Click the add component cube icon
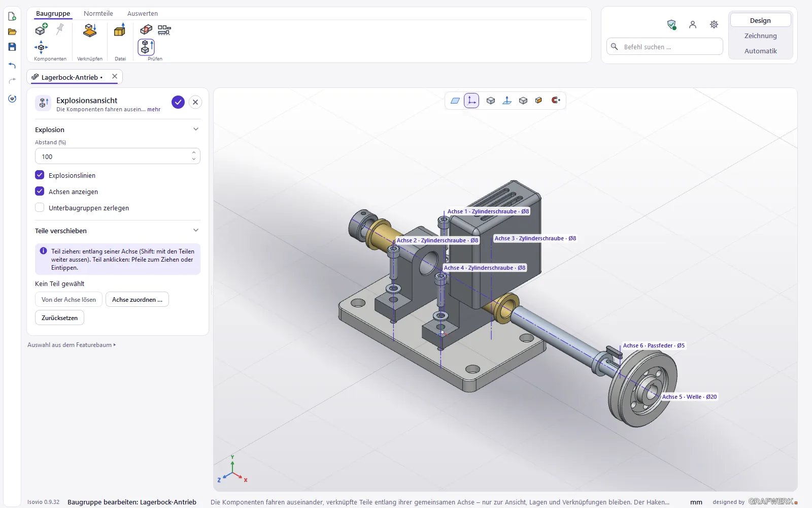The width and height of the screenshot is (812, 508). click(41, 29)
